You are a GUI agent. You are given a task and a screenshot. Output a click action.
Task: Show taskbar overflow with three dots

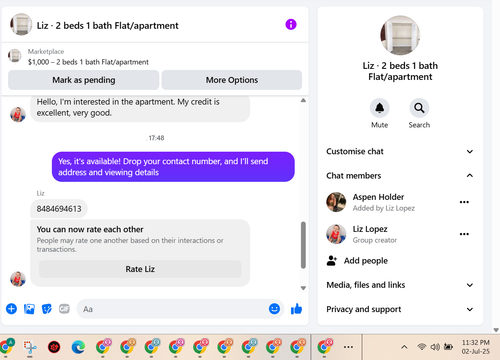[x=348, y=347]
